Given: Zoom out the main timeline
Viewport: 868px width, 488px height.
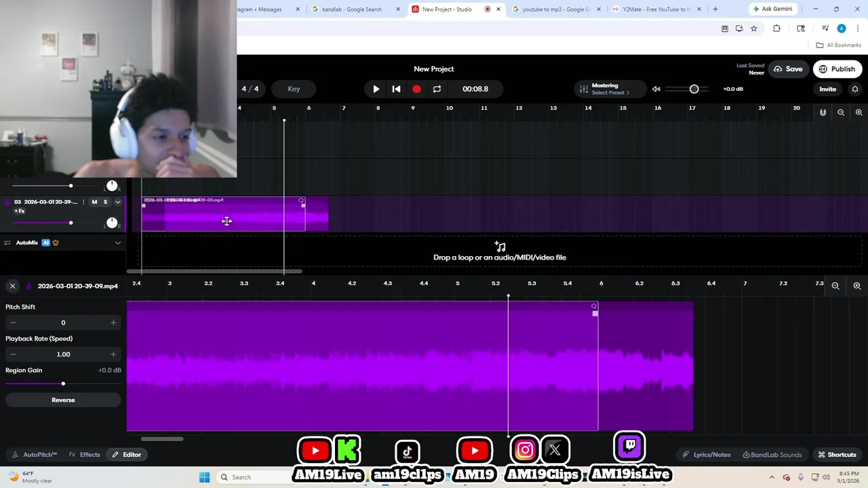Looking at the screenshot, I should tap(841, 113).
